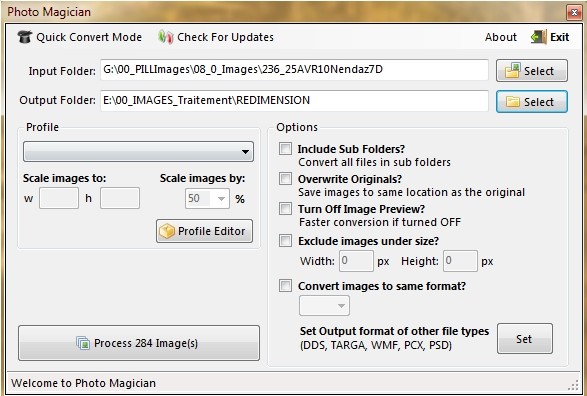The height and width of the screenshot is (396, 587).
Task: Click the Exit door icon
Action: click(539, 37)
